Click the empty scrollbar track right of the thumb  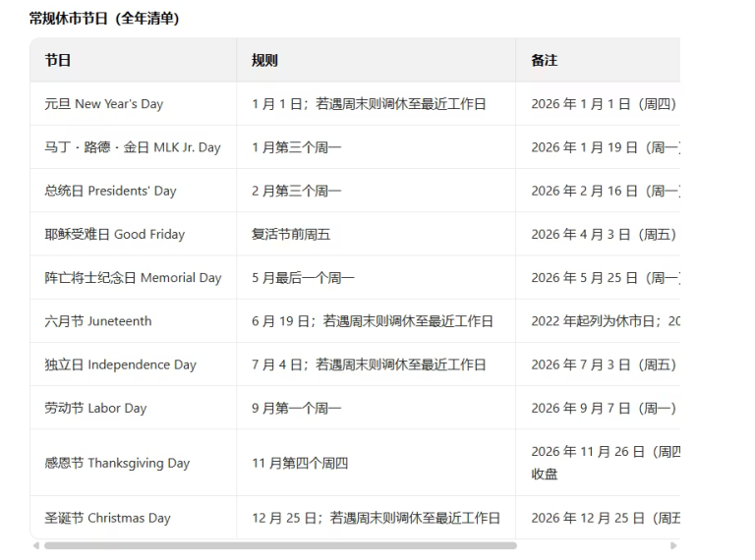click(x=590, y=545)
